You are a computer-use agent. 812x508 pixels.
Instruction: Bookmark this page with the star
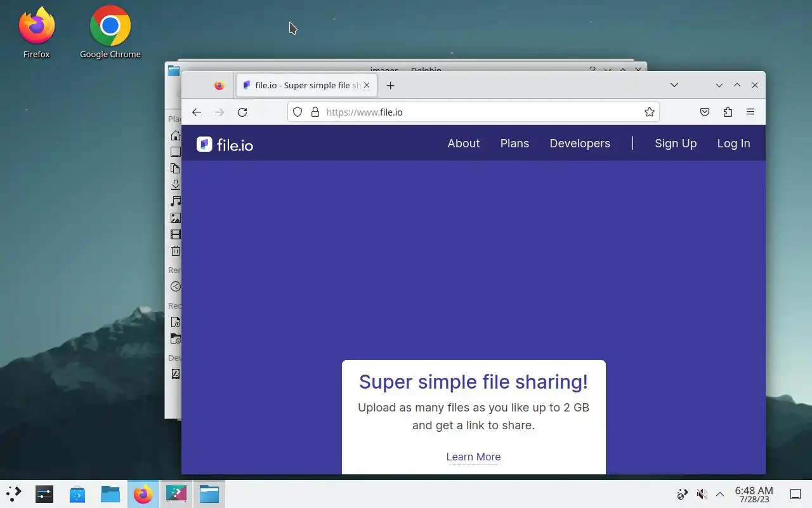pos(650,112)
